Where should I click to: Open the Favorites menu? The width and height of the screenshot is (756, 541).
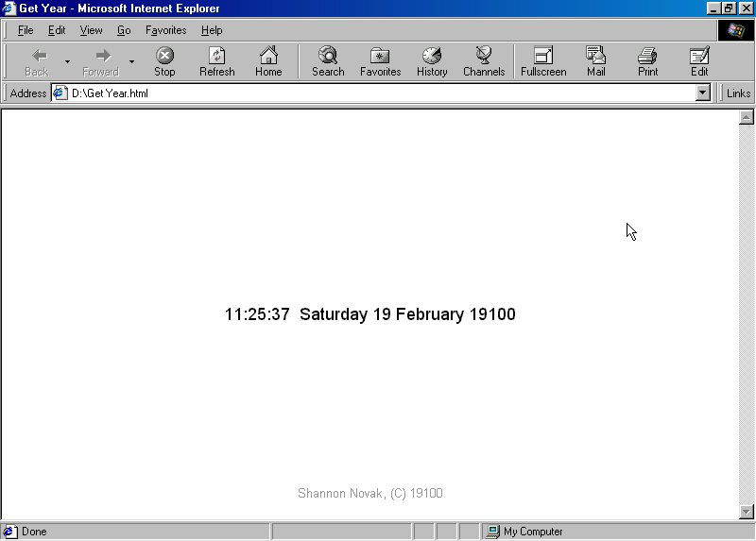(x=166, y=30)
